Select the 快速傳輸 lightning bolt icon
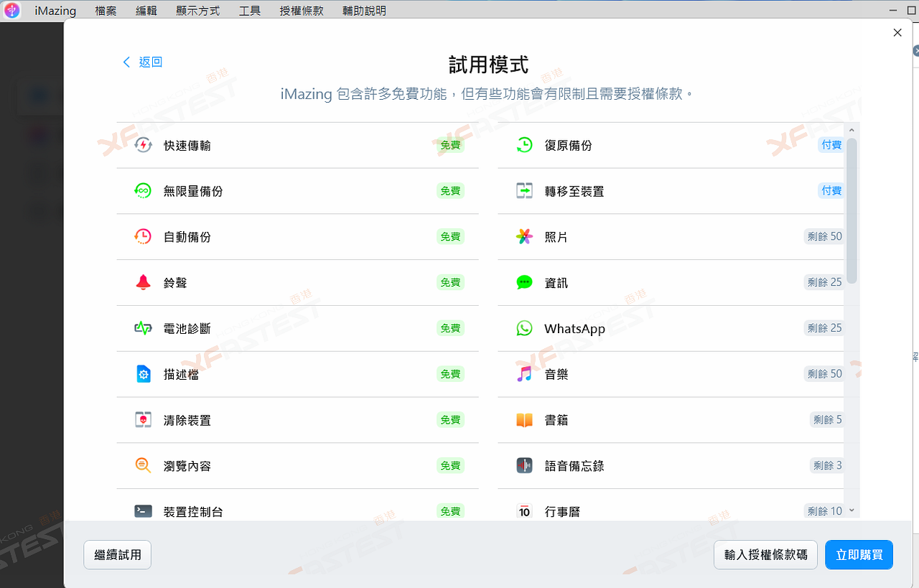Screen dimensions: 919x588 tap(144, 145)
